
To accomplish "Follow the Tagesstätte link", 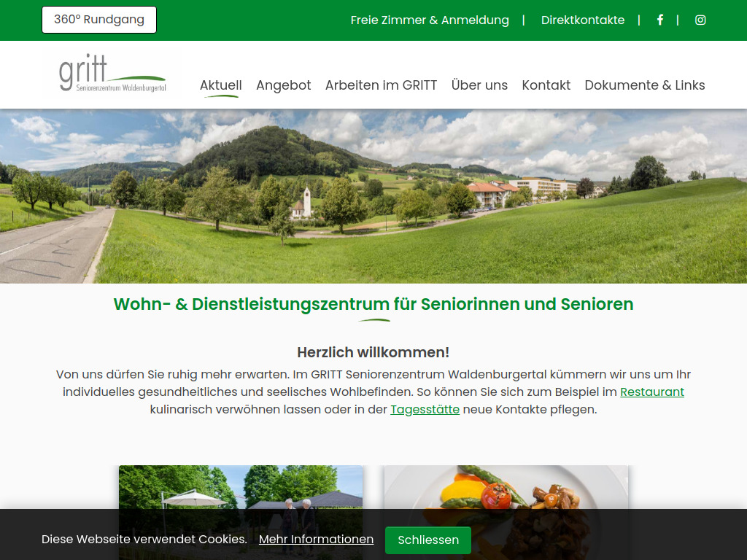I will coord(425,409).
